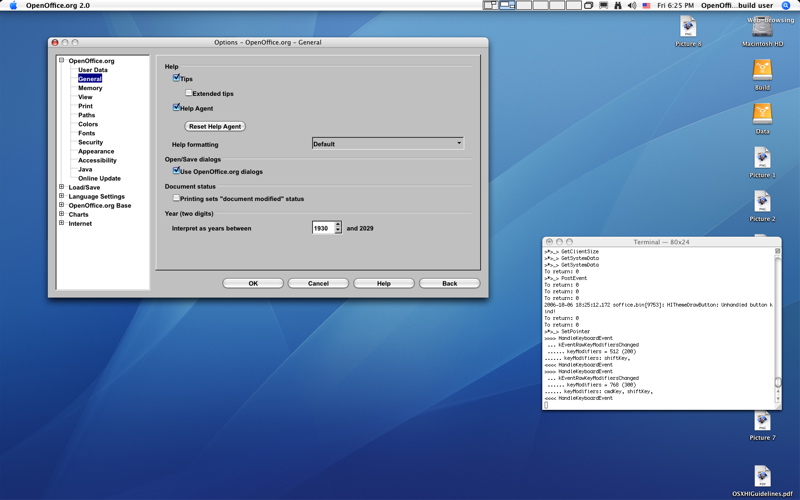Viewport: 800px width, 500px height.
Task: Click the clock showing Fri 6:25 PM
Action: (x=676, y=6)
